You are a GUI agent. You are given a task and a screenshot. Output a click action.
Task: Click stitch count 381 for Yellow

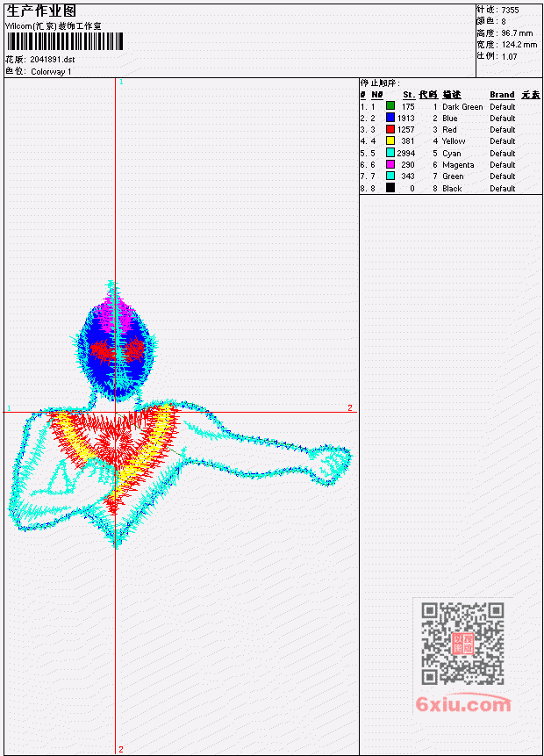tap(408, 141)
